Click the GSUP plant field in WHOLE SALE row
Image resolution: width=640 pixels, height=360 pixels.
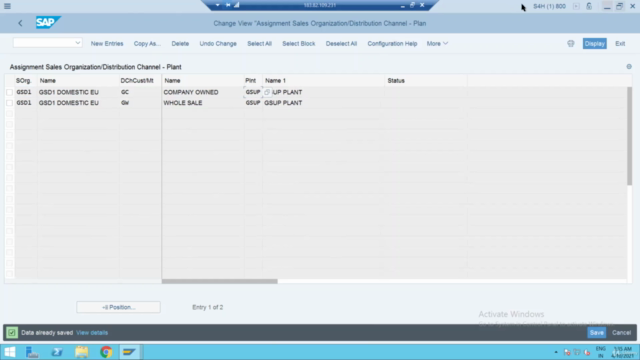pyautogui.click(x=253, y=103)
